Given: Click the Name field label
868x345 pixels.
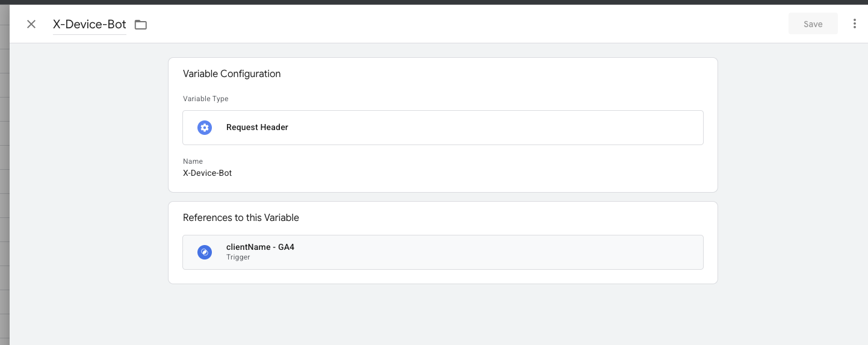Looking at the screenshot, I should 193,161.
